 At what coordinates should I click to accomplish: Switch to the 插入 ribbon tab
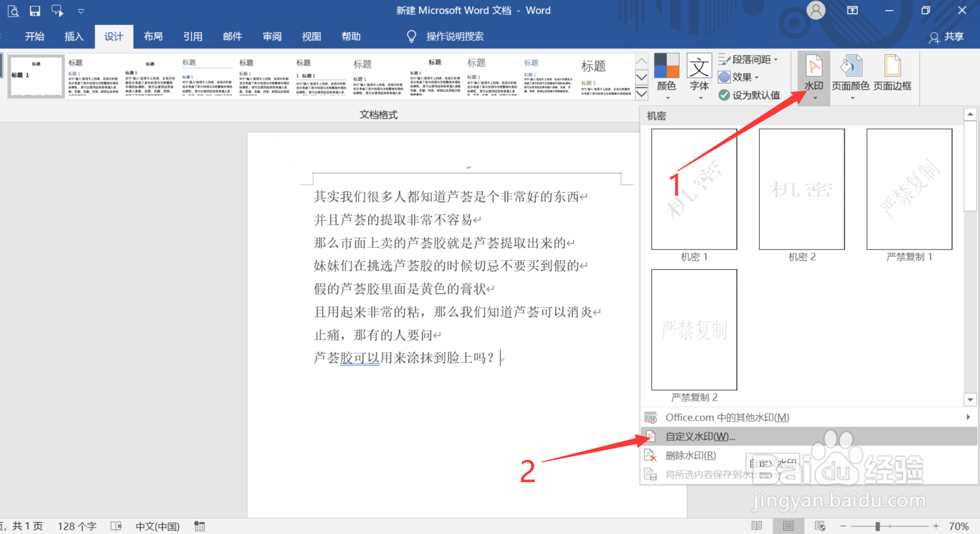pos(74,37)
